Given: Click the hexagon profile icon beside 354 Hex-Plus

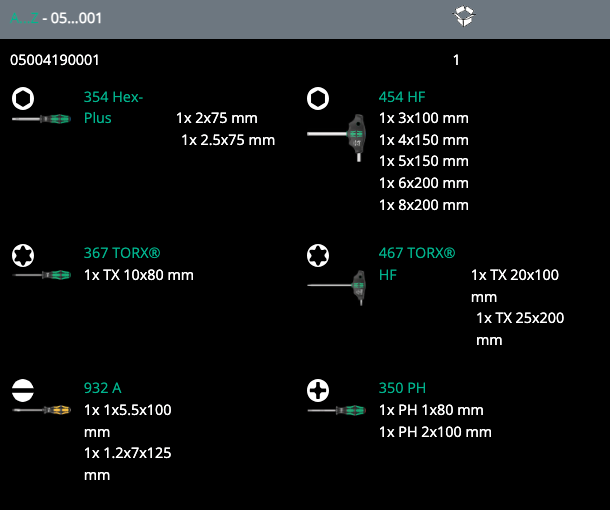Looking at the screenshot, I should pos(22,98).
